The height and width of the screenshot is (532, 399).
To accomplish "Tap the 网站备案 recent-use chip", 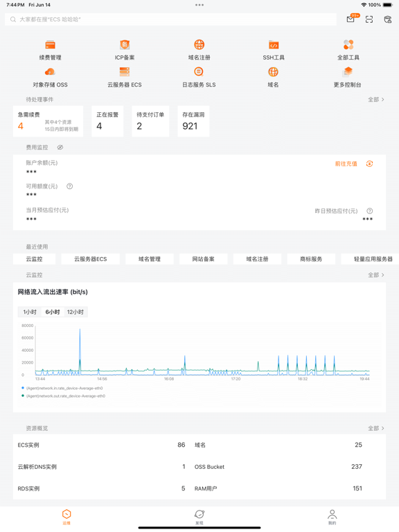I will (x=203, y=259).
